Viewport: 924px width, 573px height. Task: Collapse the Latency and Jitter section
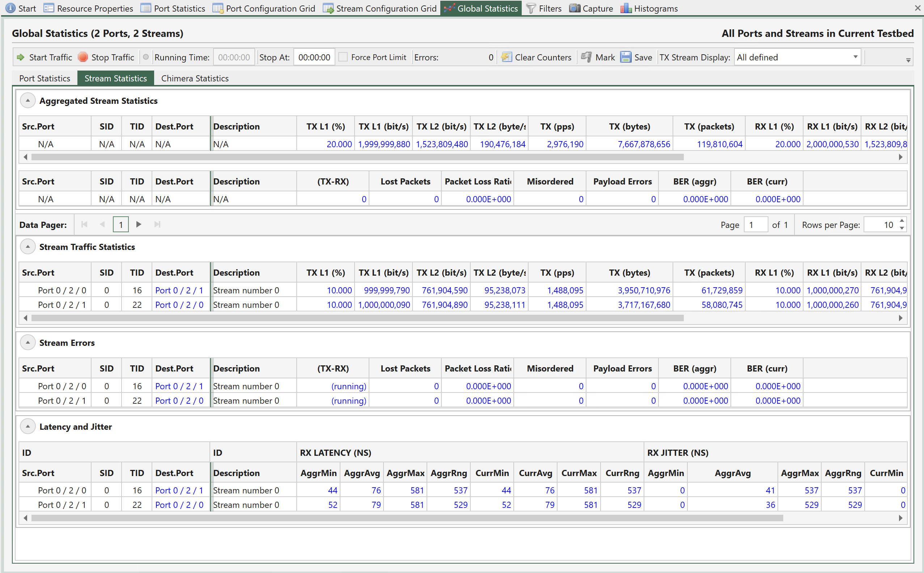pyautogui.click(x=27, y=426)
